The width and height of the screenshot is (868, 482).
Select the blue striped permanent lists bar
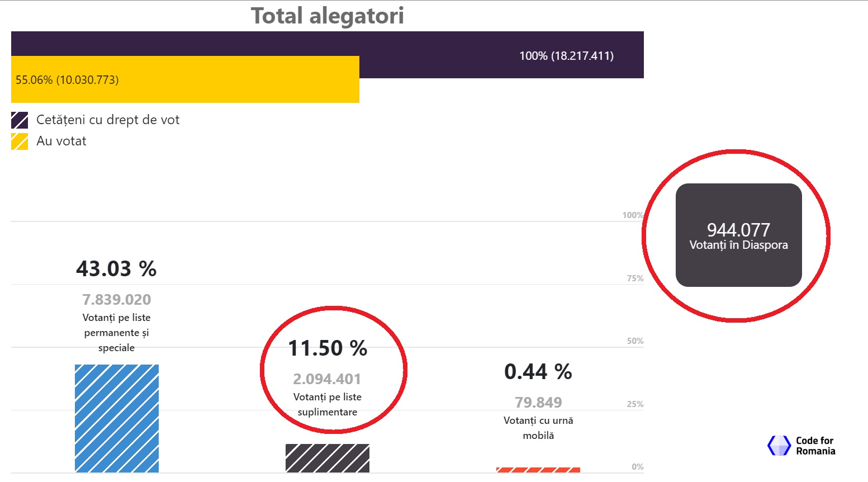[x=117, y=418]
